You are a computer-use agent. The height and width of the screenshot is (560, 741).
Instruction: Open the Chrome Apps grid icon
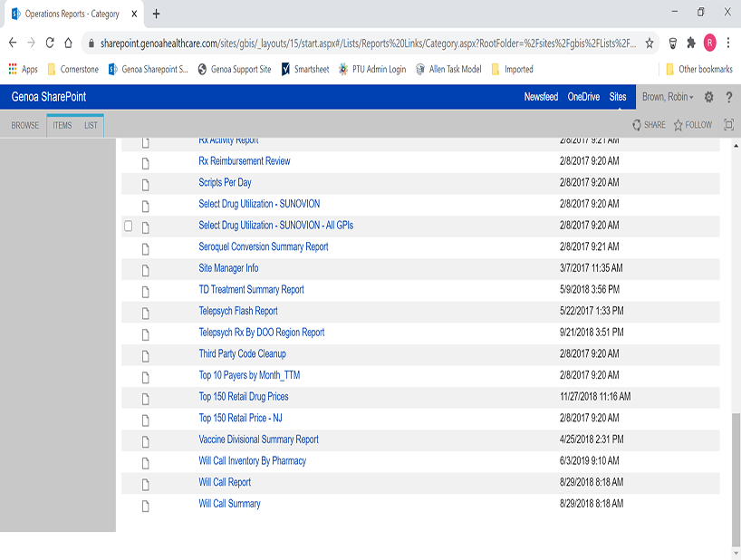tap(11, 68)
